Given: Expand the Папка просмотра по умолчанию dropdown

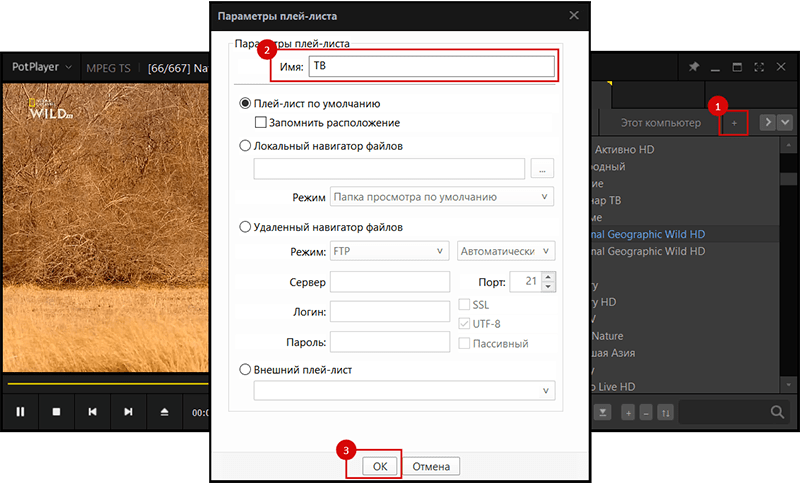Looking at the screenshot, I should point(441,197).
